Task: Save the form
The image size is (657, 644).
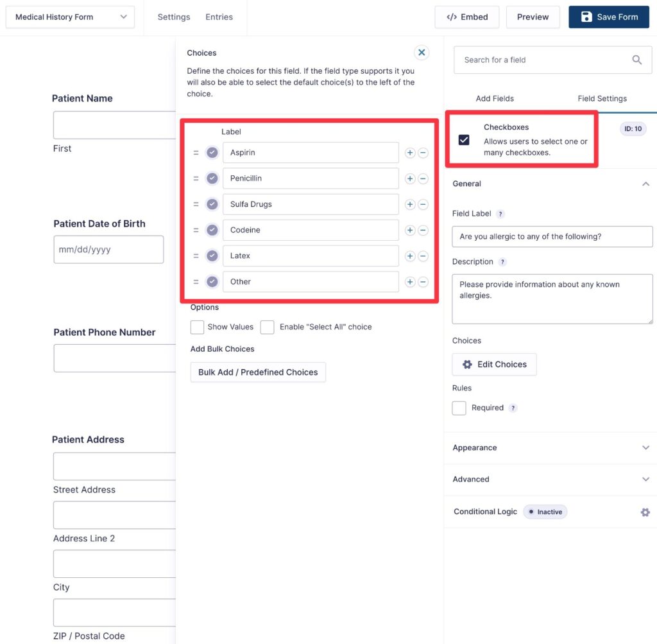Action: click(x=608, y=17)
